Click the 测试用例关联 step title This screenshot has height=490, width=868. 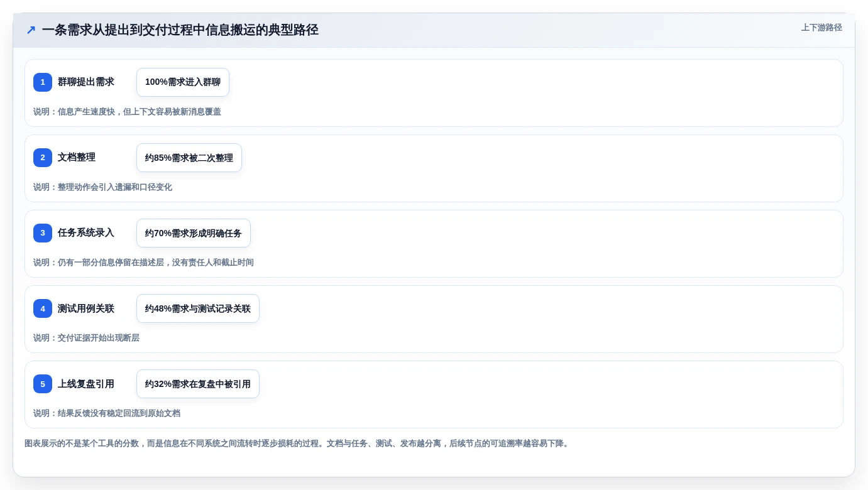pos(86,308)
